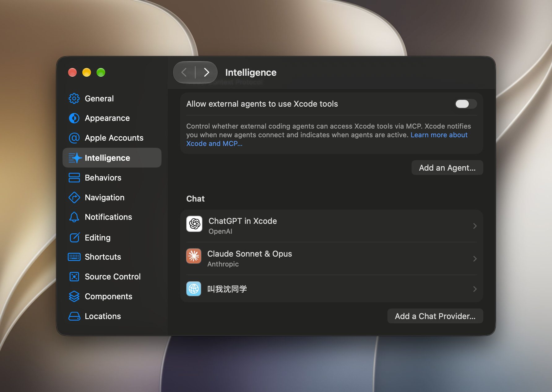This screenshot has width=552, height=392.
Task: Open Editing settings pane
Action: point(112,237)
